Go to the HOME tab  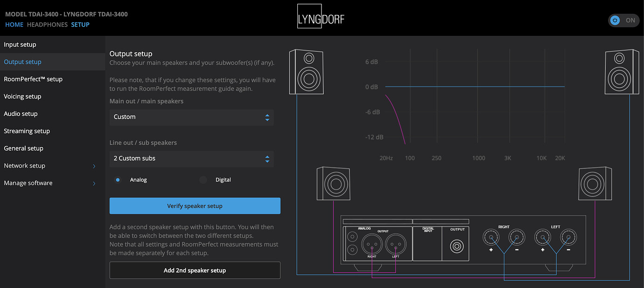(x=14, y=25)
